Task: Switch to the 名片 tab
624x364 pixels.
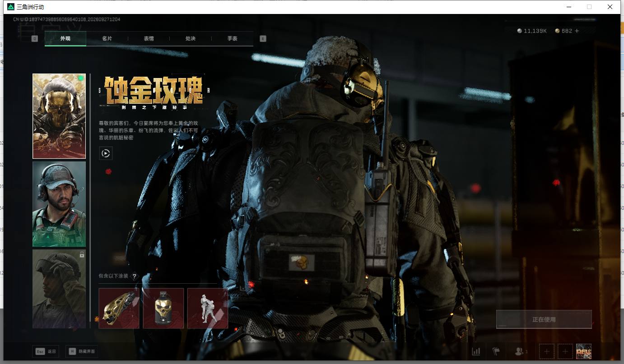Action: 107,39
